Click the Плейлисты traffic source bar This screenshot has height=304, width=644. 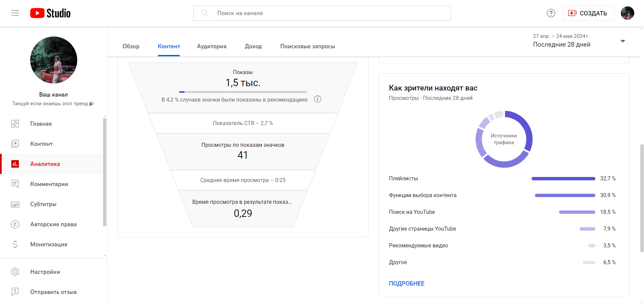coord(563,179)
